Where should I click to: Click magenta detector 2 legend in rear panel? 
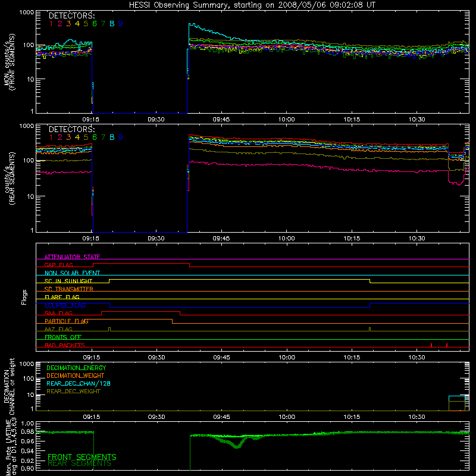pyautogui.click(x=60, y=137)
